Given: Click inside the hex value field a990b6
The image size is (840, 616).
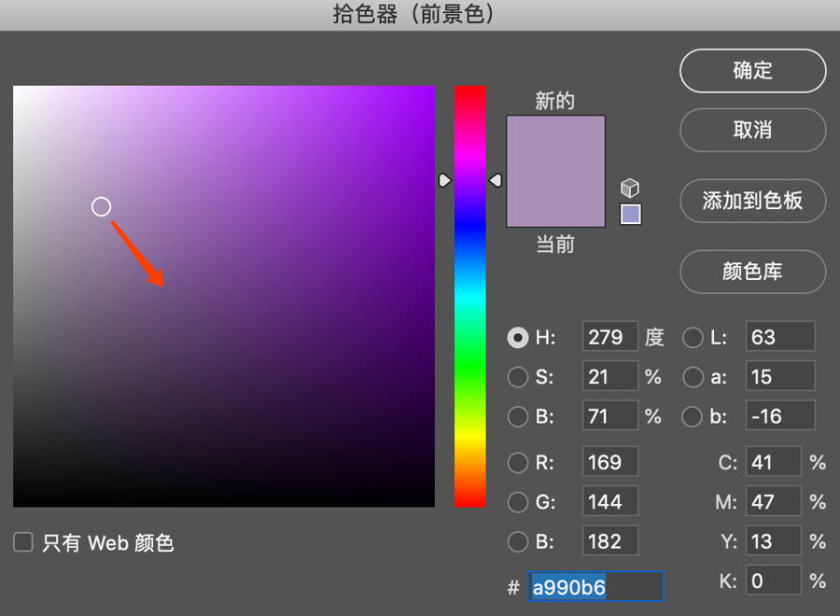Looking at the screenshot, I should (x=595, y=587).
